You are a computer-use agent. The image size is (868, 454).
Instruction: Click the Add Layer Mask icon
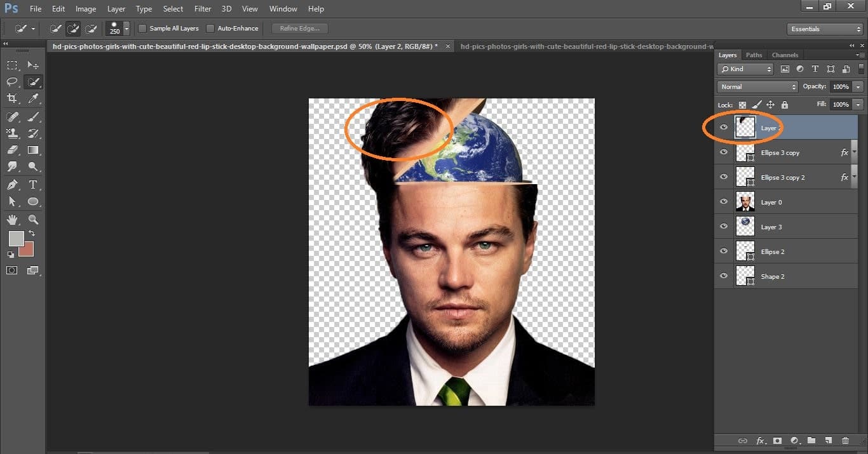[x=777, y=441]
